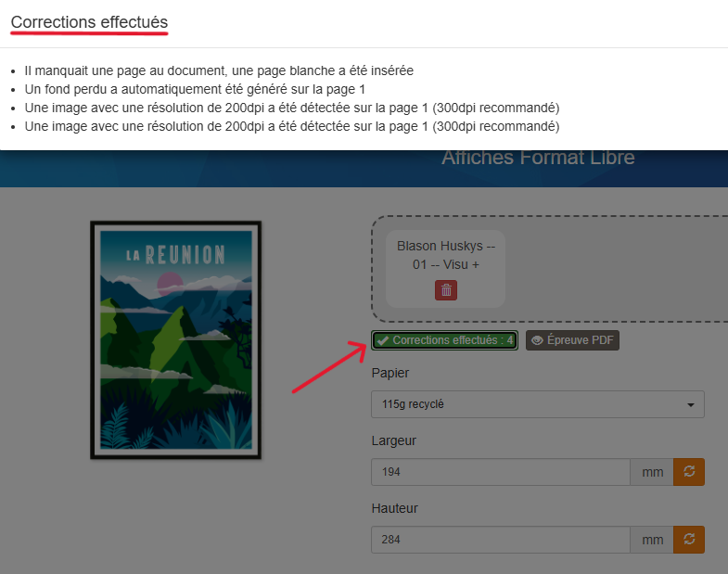Click the Hauteur input field showing 284

501,540
